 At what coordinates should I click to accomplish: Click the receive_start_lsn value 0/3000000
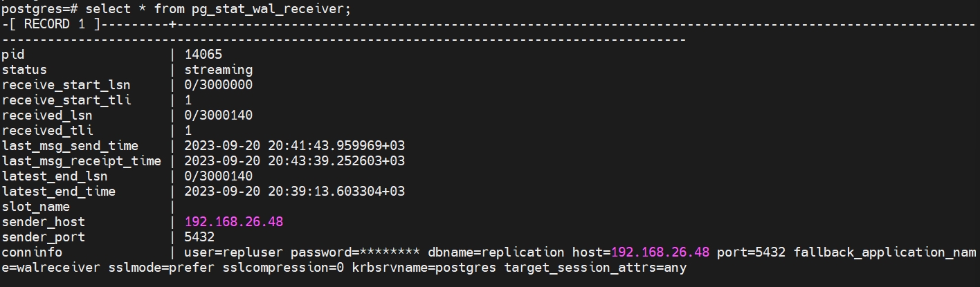[219, 85]
